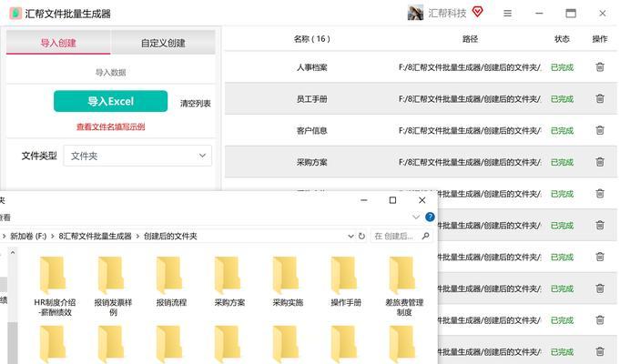Click the Explorer sidebar scrollbar up arrow
This screenshot has width=620, height=364.
(13, 252)
